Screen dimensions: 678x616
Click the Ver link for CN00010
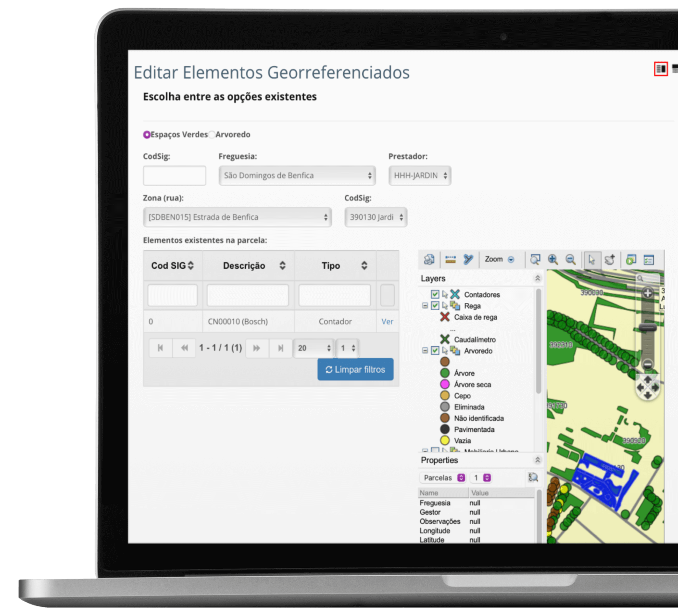[387, 322]
